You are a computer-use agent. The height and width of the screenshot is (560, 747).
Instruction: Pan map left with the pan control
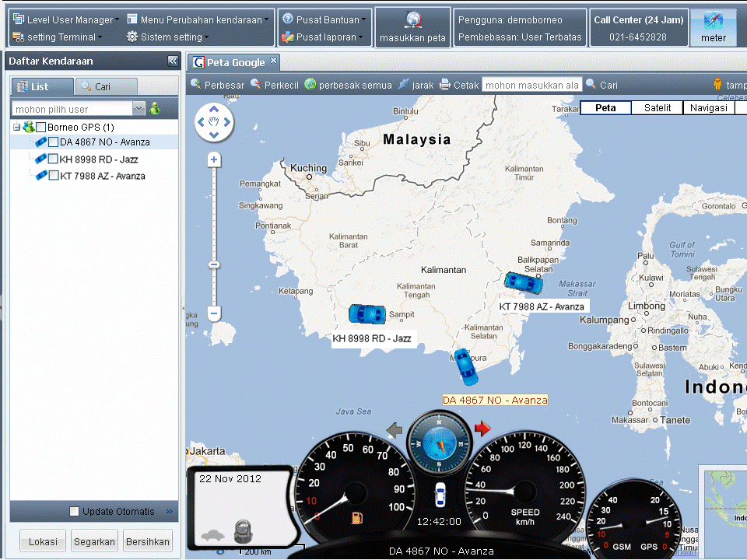[201, 122]
